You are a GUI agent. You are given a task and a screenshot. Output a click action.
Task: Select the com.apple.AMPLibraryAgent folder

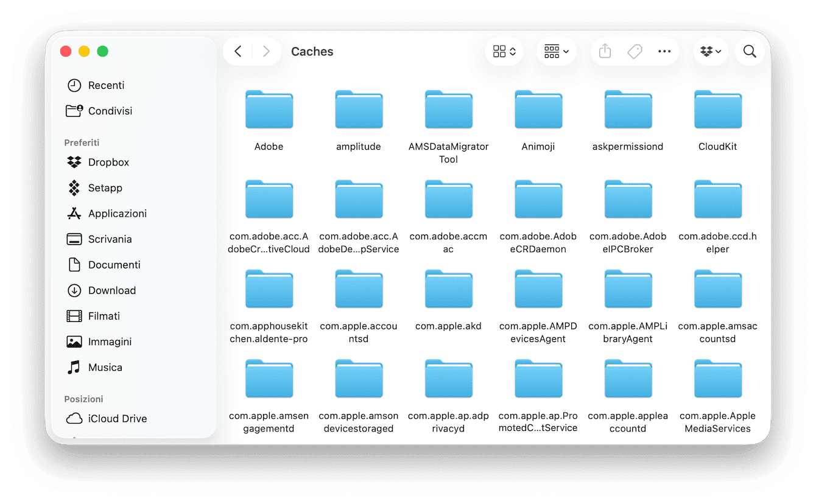point(628,289)
